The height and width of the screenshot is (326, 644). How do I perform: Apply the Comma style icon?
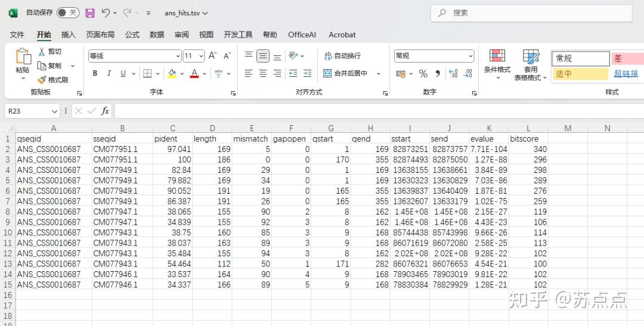point(438,74)
